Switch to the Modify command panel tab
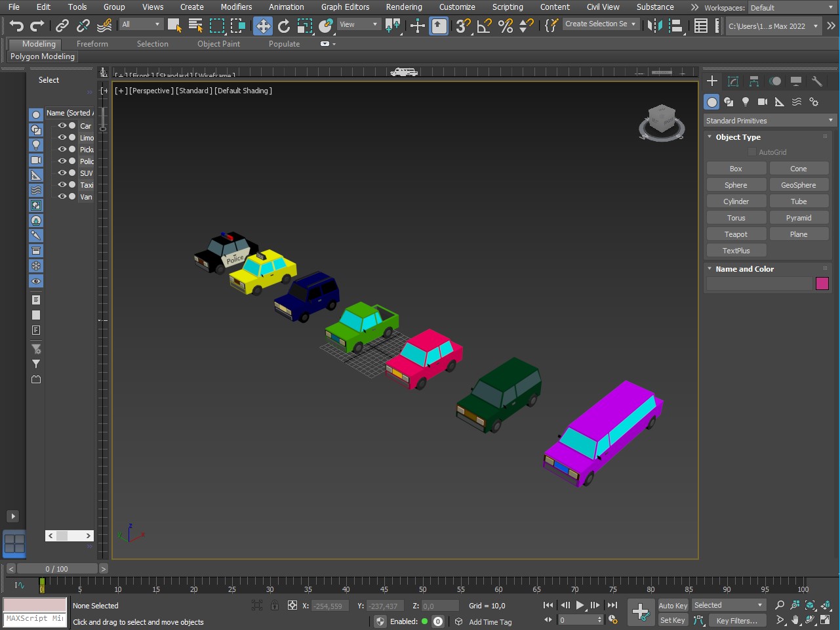The height and width of the screenshot is (630, 840). point(733,81)
